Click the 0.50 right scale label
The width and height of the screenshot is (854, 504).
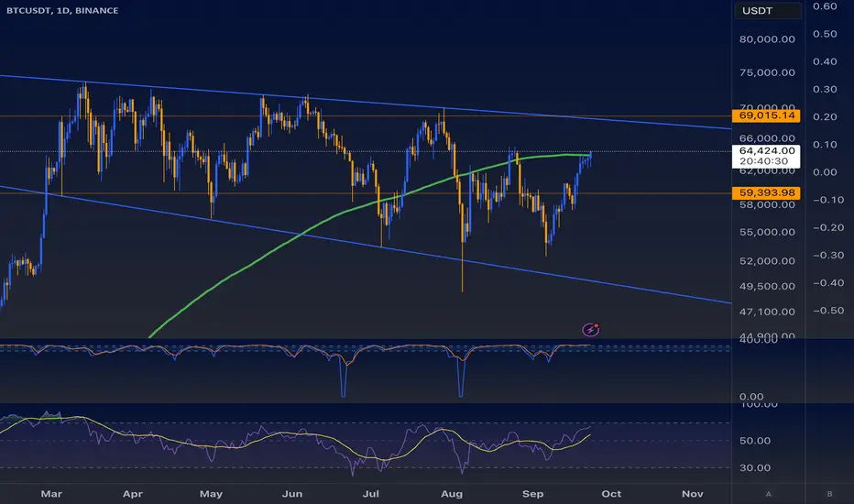[825, 34]
